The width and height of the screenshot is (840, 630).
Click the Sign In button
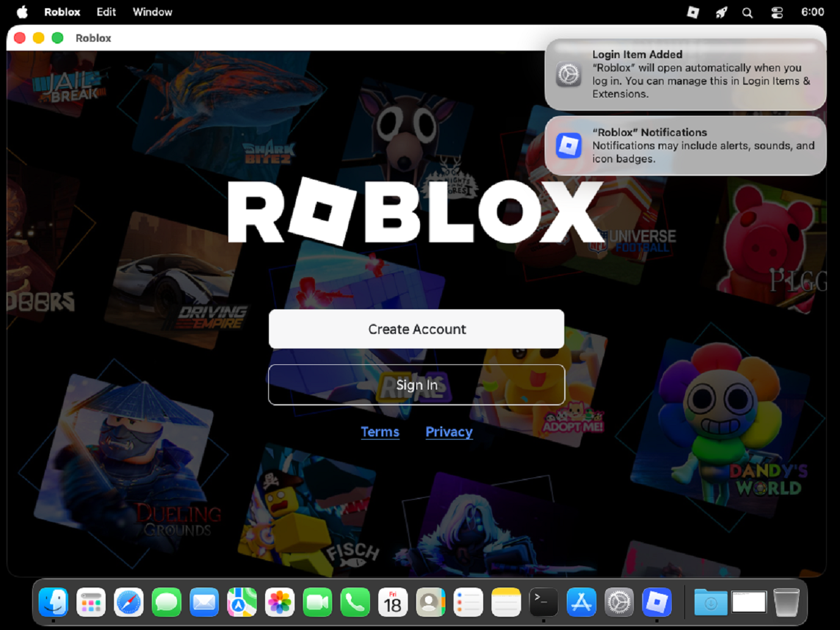[x=416, y=385]
